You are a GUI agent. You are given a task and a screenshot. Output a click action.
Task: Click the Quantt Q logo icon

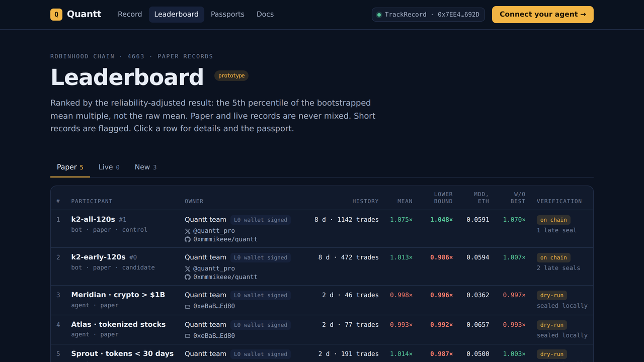[56, 15]
